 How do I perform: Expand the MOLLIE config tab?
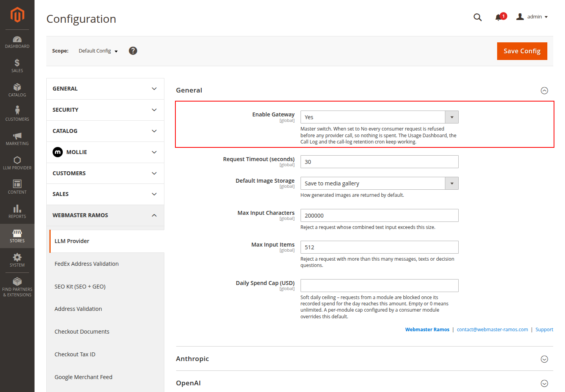105,152
